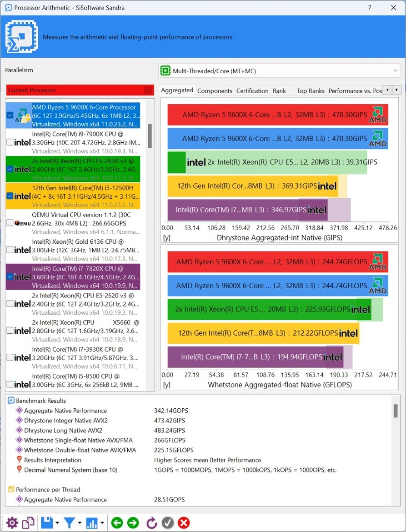Click the diamond icon beside Dhrystone Integer Native AVX2
The height and width of the screenshot is (532, 406).
(x=20, y=421)
